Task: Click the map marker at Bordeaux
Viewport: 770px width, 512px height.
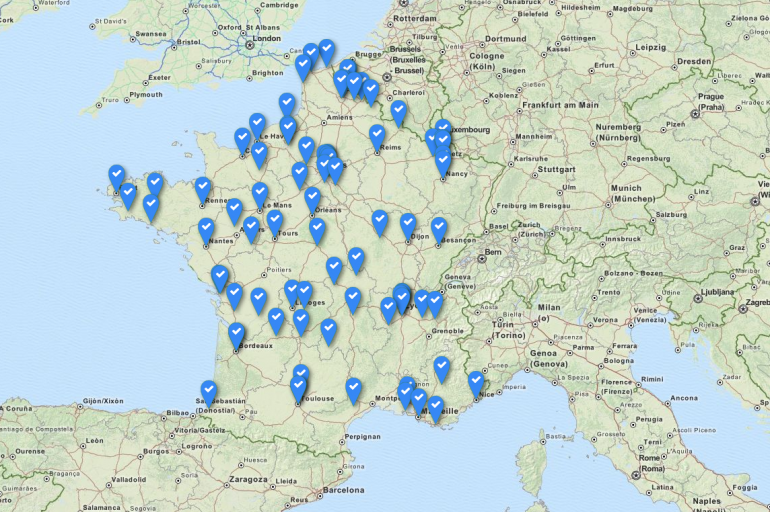Action: [237, 335]
